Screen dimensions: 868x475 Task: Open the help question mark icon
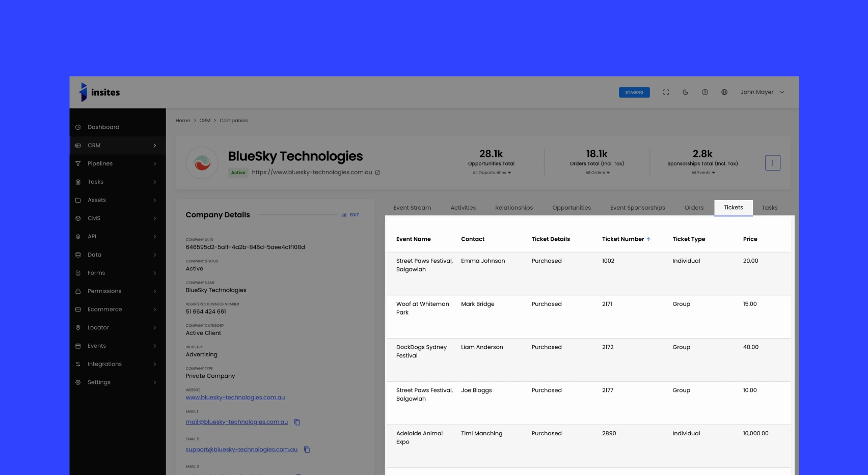704,92
